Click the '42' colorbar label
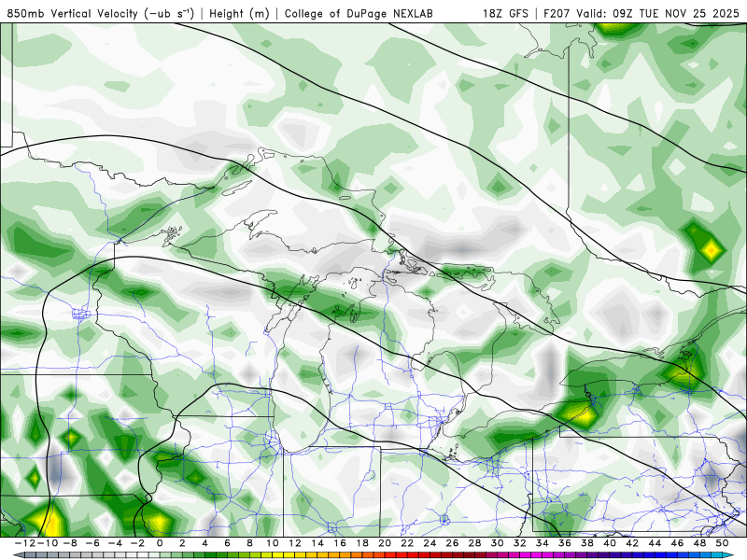Image resolution: width=747 pixels, height=560 pixels. (x=632, y=543)
